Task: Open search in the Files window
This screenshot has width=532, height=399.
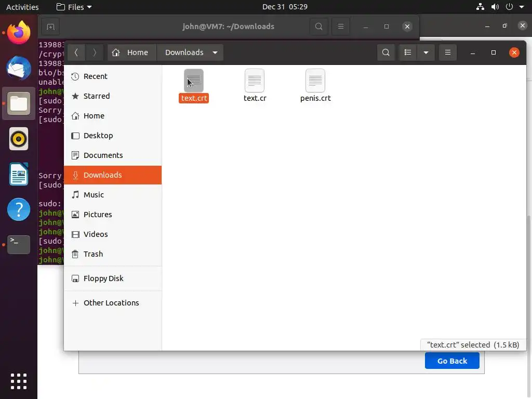Action: (x=386, y=52)
